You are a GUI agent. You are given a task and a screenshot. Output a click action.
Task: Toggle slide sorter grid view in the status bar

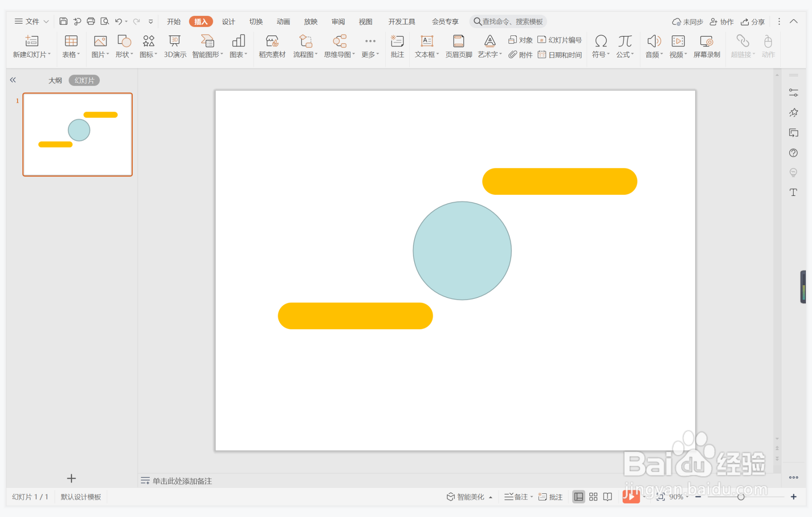(593, 497)
